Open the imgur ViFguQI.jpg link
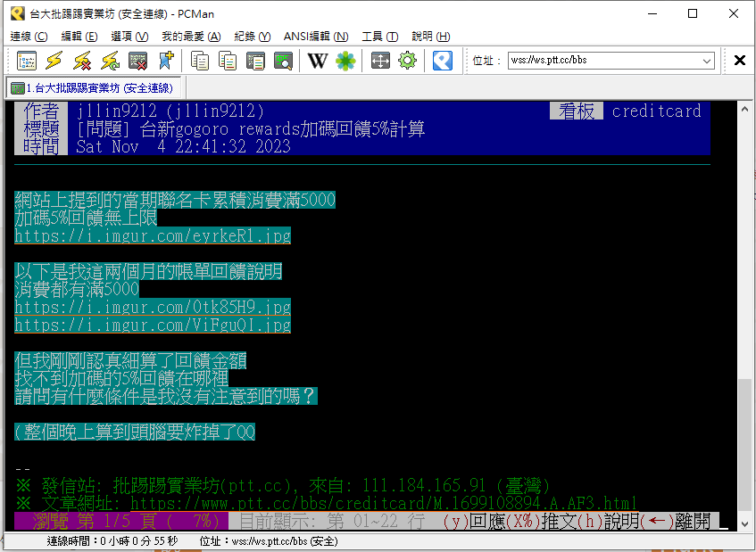Viewport: 756px width, 552px height. [153, 325]
